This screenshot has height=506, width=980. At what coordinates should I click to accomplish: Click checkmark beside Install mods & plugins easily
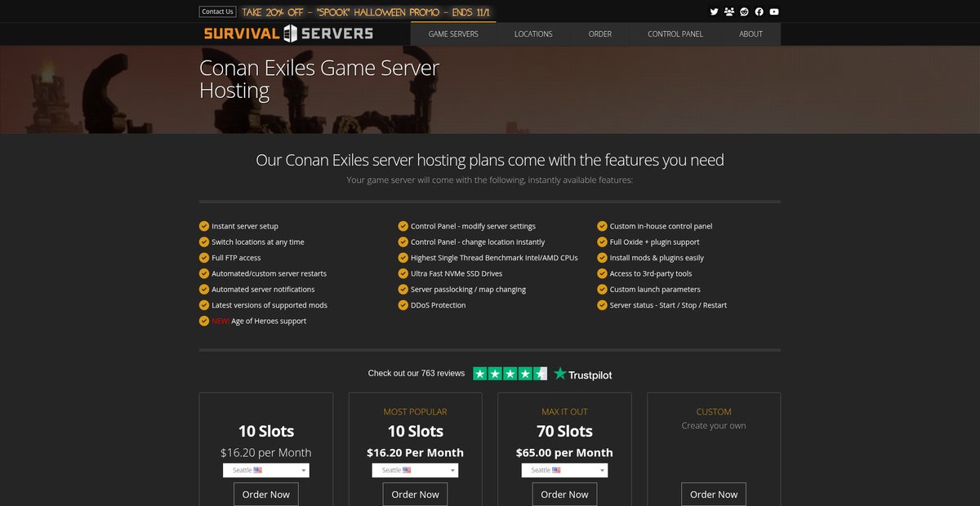point(603,258)
